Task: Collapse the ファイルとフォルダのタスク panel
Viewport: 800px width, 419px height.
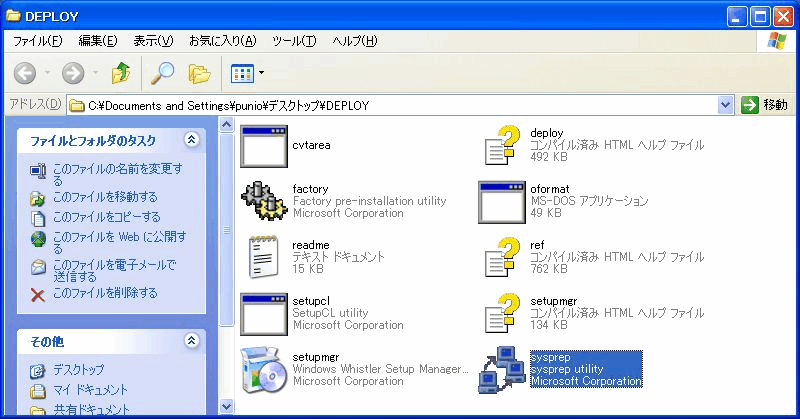Action: tap(191, 140)
